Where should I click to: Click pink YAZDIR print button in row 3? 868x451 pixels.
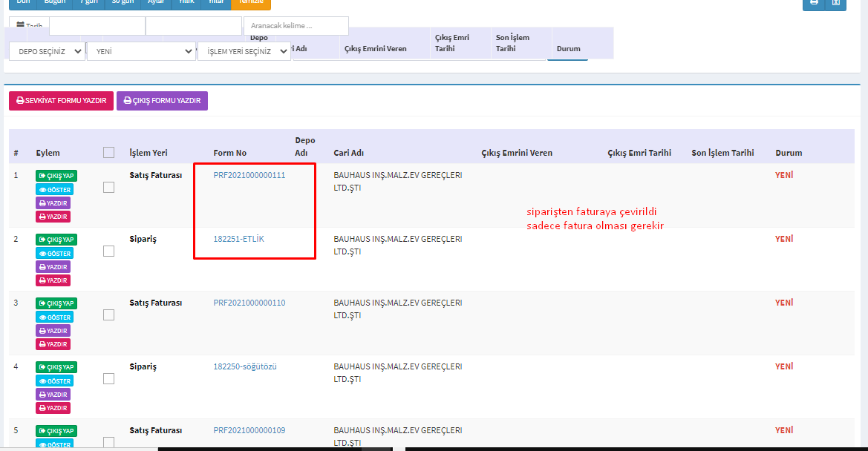click(x=53, y=344)
